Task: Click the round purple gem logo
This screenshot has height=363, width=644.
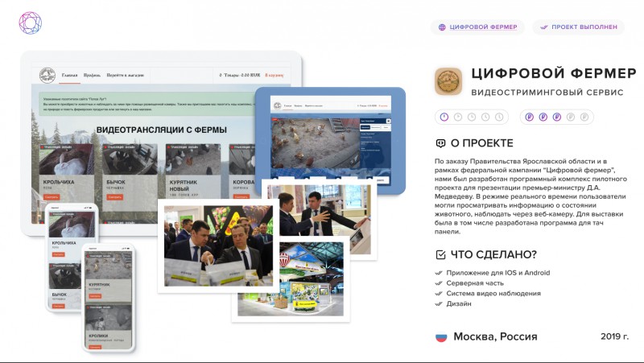Action: 31,23
